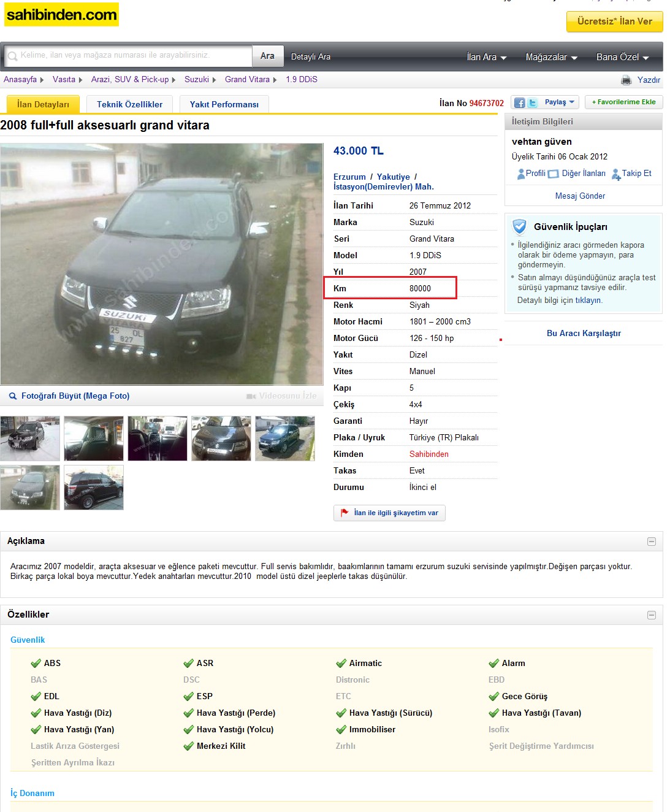The height and width of the screenshot is (812, 670).
Task: Click the Airmatic checkmark icon
Action: tap(341, 664)
